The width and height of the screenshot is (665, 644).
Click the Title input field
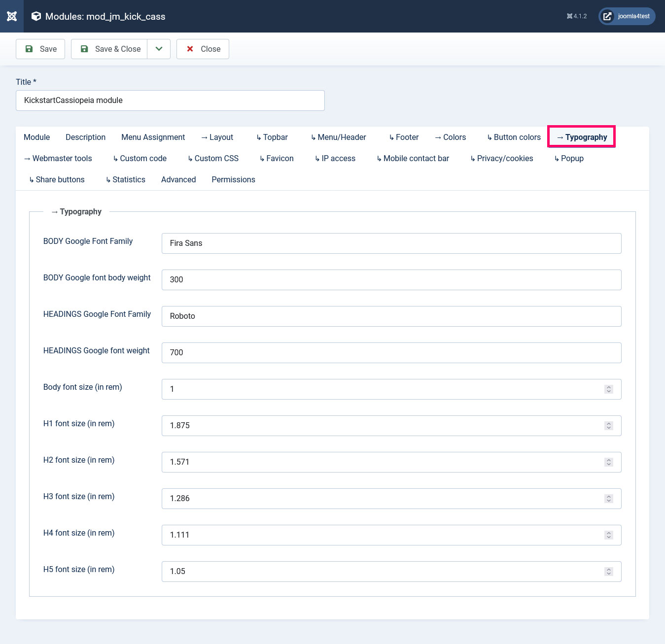tap(170, 101)
